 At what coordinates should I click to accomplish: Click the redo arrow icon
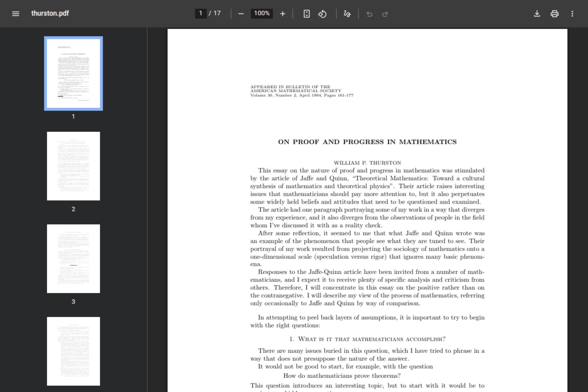385,14
